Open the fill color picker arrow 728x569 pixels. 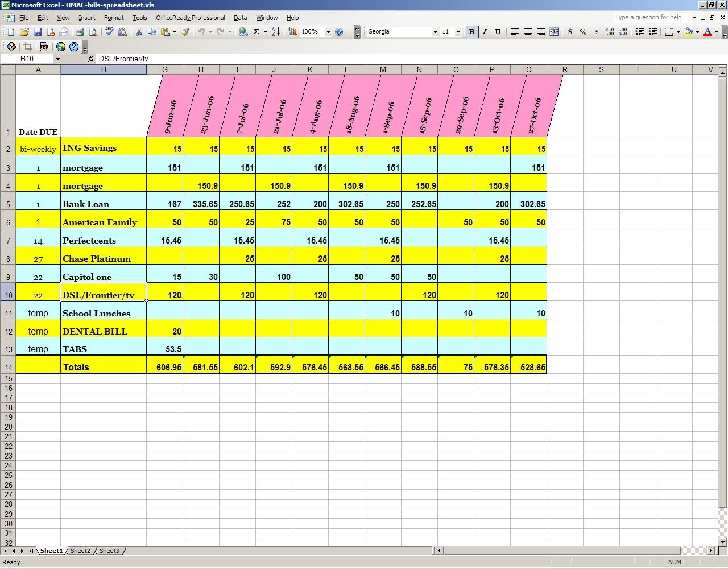(x=697, y=32)
